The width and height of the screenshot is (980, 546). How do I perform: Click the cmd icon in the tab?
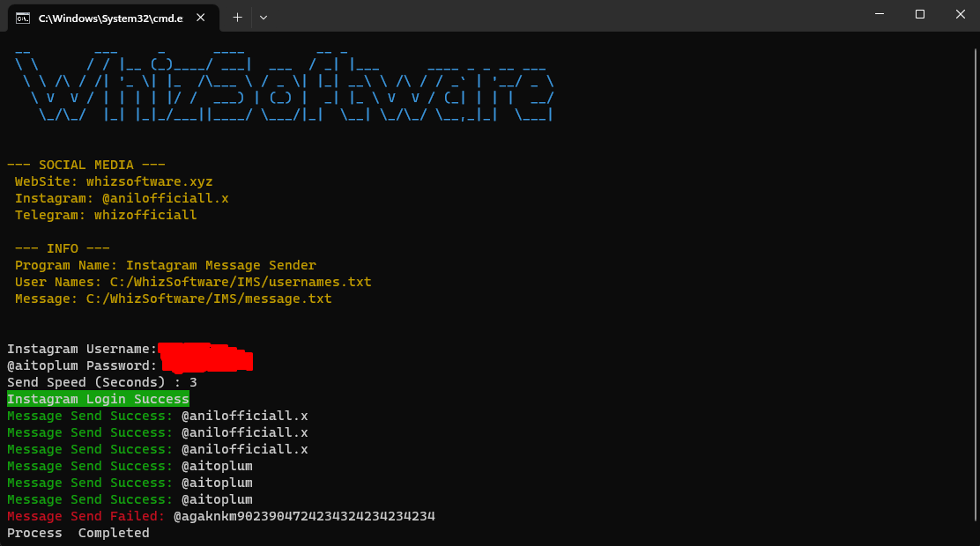(23, 18)
